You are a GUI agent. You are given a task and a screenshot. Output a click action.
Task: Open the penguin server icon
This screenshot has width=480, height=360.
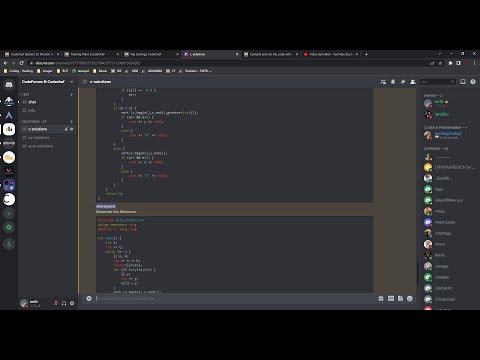pyautogui.click(x=9, y=101)
